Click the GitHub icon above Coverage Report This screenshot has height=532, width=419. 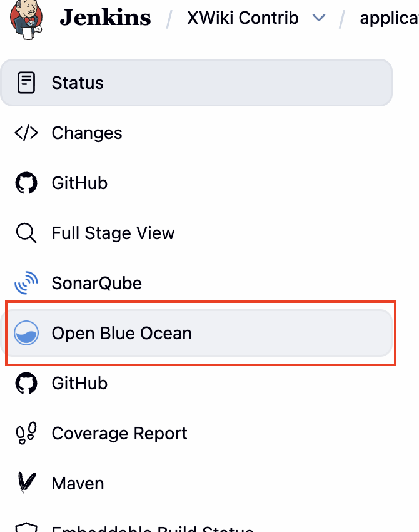pyautogui.click(x=26, y=383)
